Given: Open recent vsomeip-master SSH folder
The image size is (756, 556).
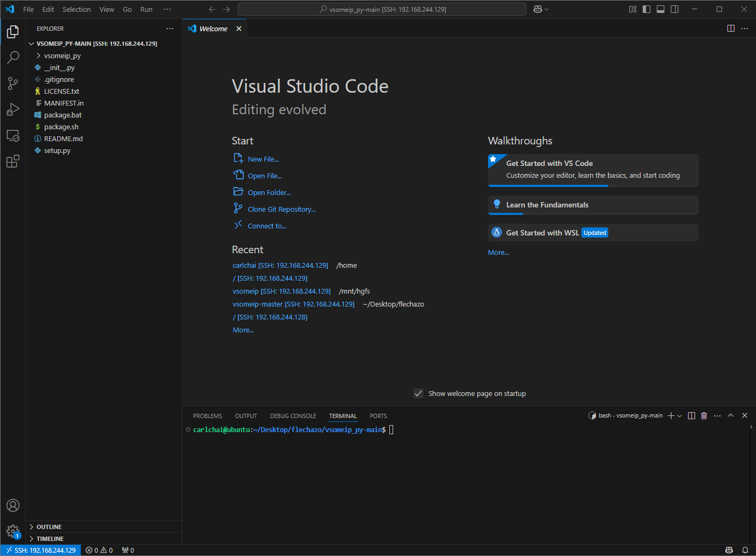Looking at the screenshot, I should point(293,304).
